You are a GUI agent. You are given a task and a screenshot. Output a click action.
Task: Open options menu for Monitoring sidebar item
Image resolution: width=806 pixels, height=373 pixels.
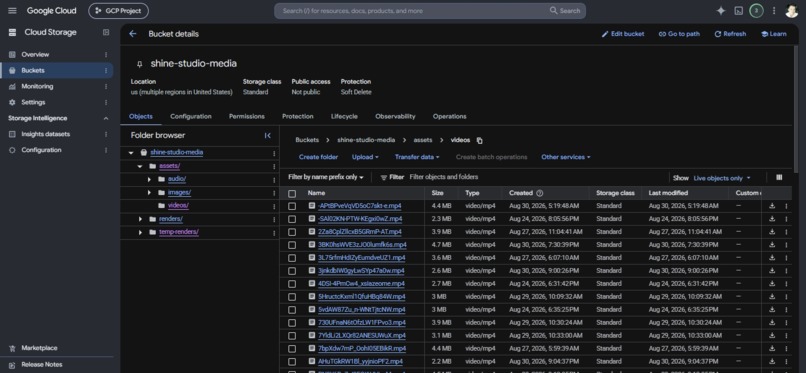pyautogui.click(x=106, y=86)
